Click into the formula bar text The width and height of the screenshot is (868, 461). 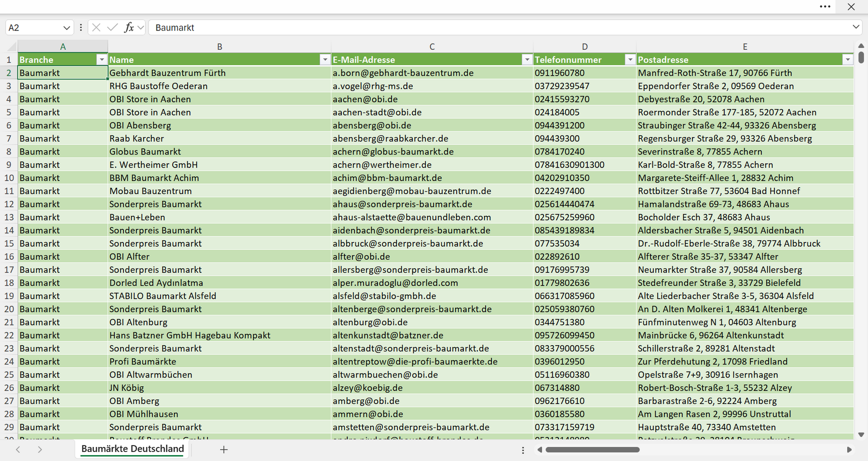pos(499,28)
